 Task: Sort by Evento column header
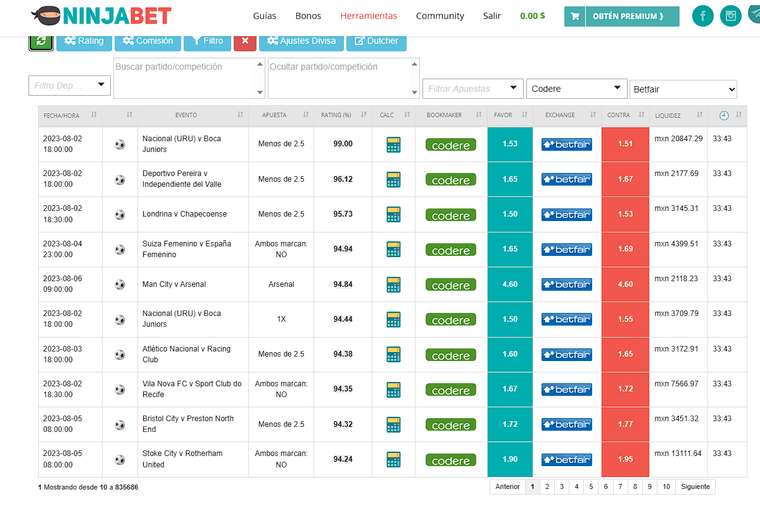(x=193, y=115)
